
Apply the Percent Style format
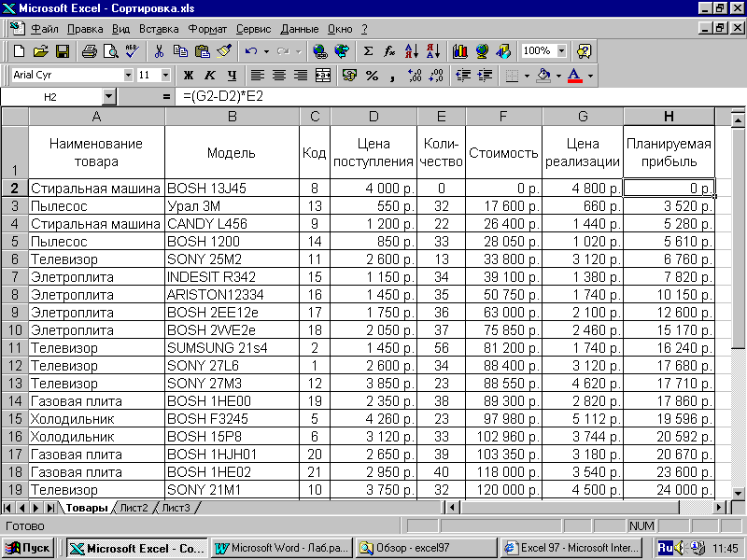[372, 75]
